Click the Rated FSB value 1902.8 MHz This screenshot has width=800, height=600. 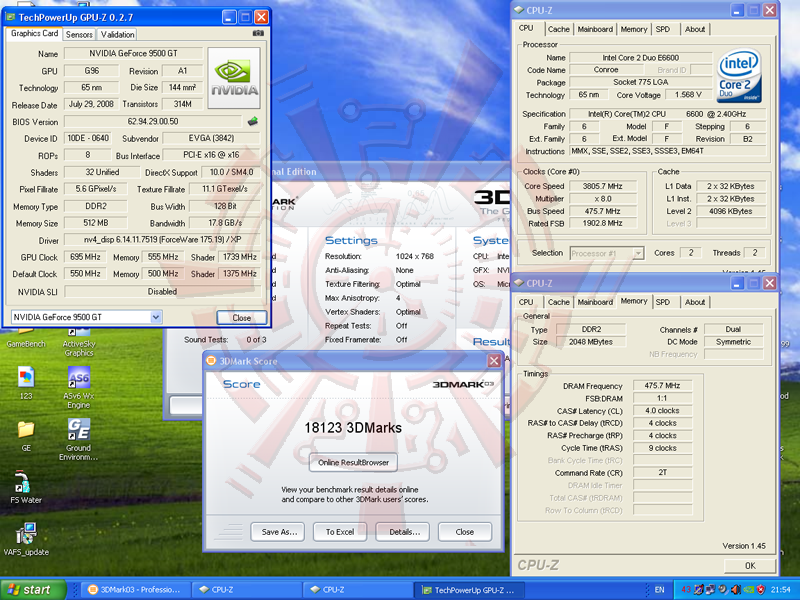click(603, 223)
